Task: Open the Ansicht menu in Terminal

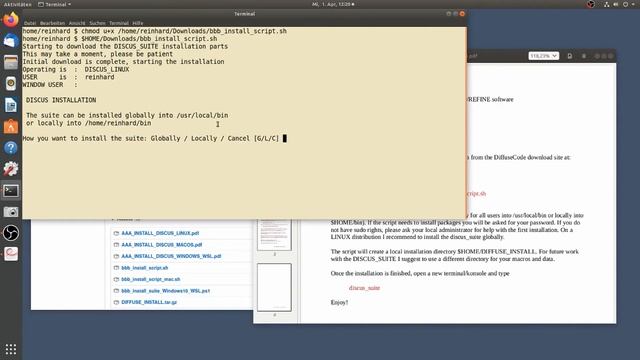Action: [77, 23]
